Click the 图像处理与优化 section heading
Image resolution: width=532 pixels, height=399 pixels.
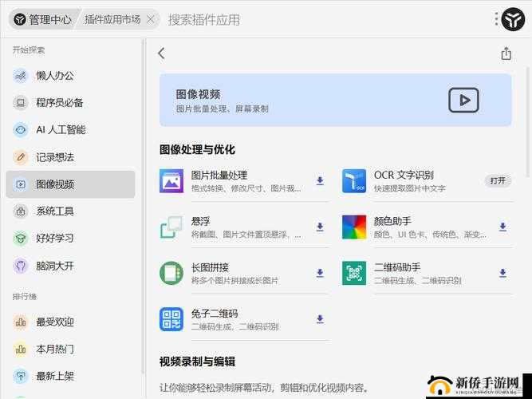point(197,149)
